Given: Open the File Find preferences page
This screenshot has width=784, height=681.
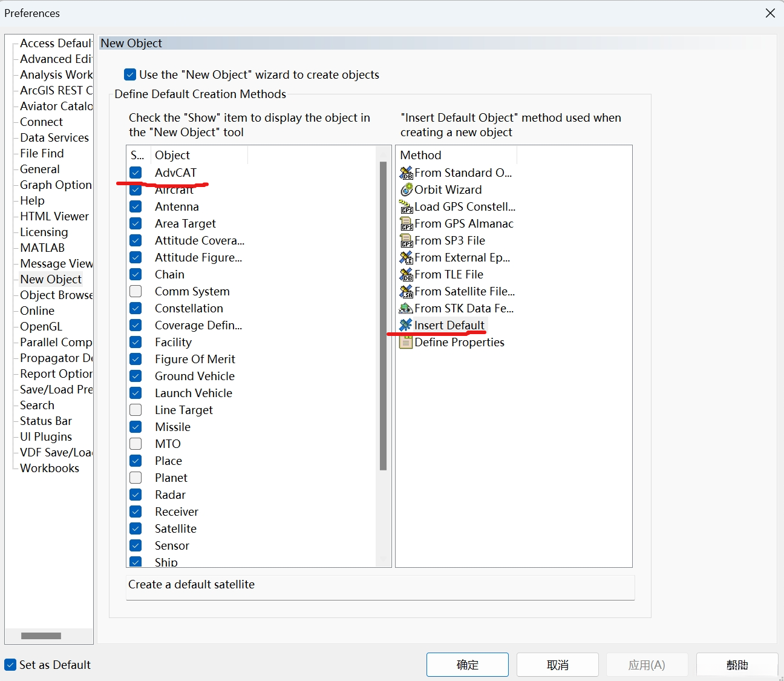Looking at the screenshot, I should tap(42, 153).
